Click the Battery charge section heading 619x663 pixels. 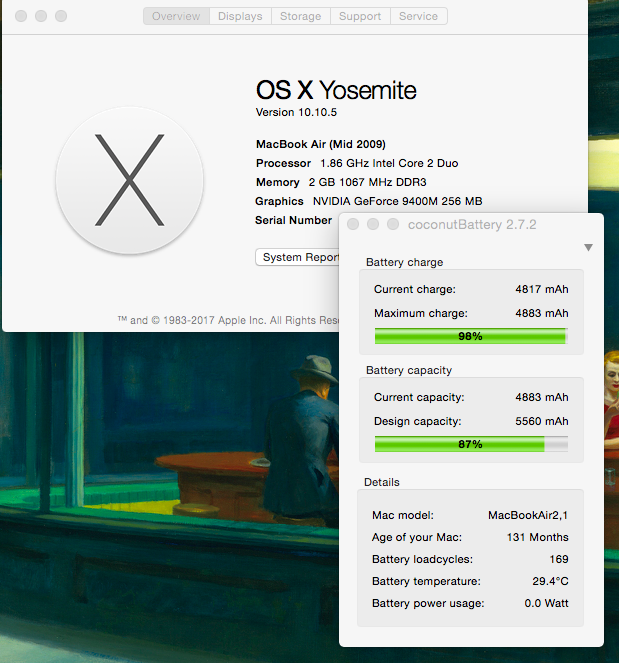pos(405,262)
